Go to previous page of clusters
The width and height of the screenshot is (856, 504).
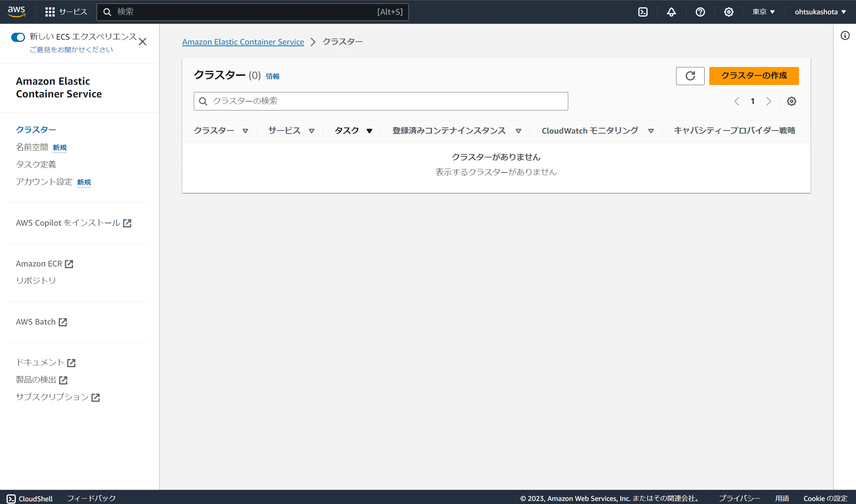point(737,101)
